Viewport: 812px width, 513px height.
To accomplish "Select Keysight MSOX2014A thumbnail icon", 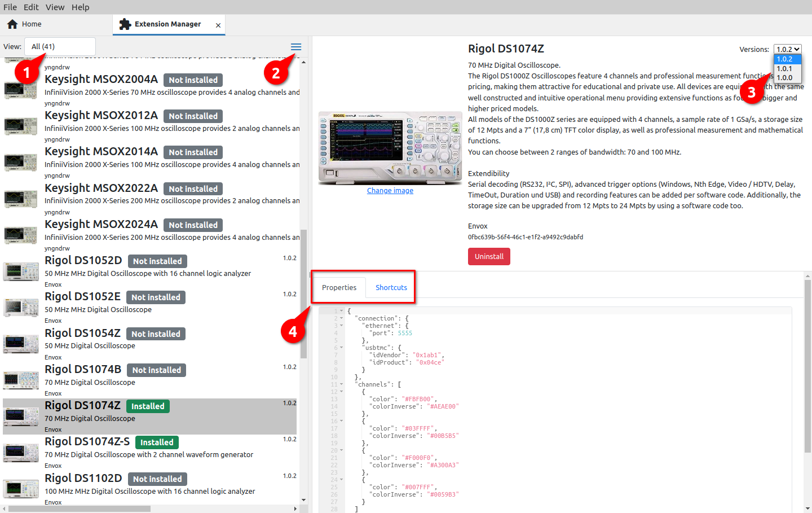I will (x=21, y=163).
